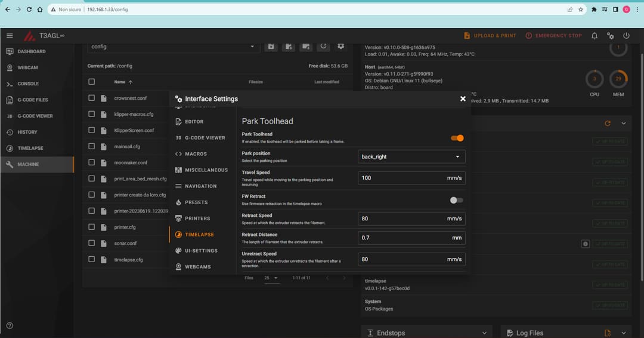Open the config root directory dropdown
644x338 pixels.
(x=174, y=47)
